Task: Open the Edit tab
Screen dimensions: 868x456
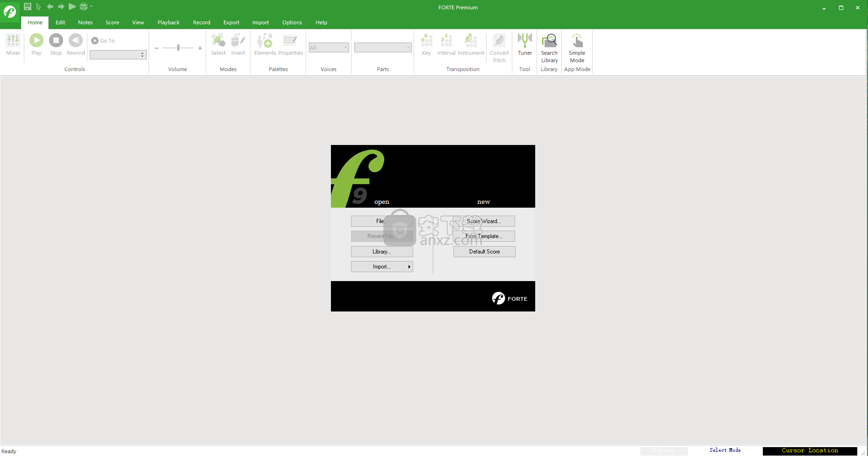Action: tap(60, 22)
